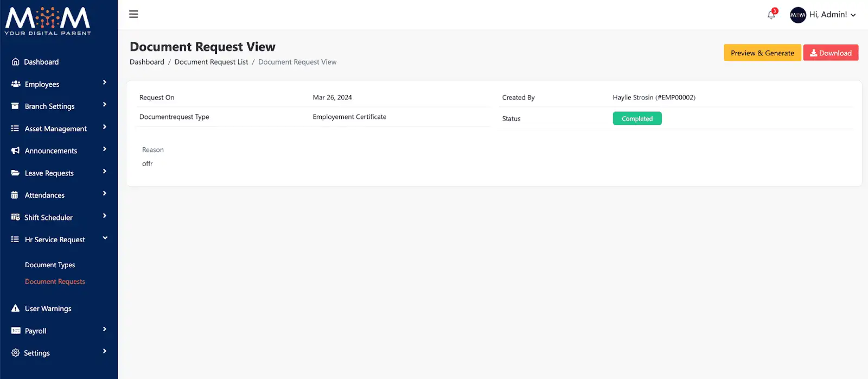The image size is (868, 379).
Task: Open the Hi, Admin! dropdown
Action: pyautogui.click(x=832, y=15)
